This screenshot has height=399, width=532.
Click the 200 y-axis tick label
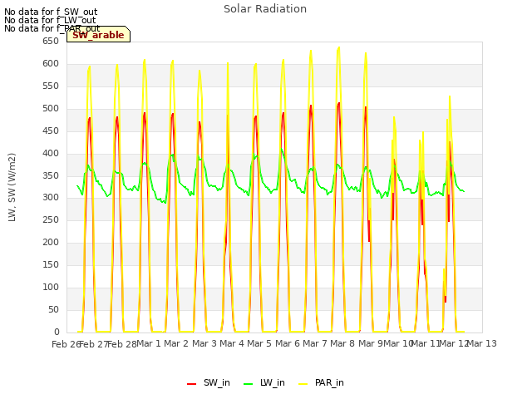[x=51, y=242]
